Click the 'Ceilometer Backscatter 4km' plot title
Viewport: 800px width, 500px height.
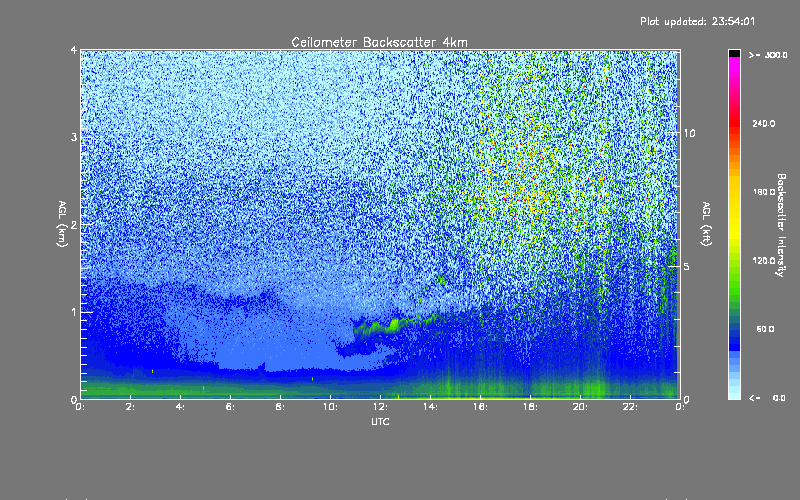click(379, 42)
